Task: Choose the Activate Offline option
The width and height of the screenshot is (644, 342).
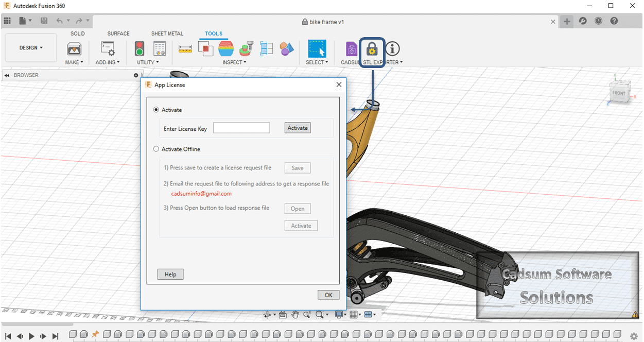Action: point(156,149)
